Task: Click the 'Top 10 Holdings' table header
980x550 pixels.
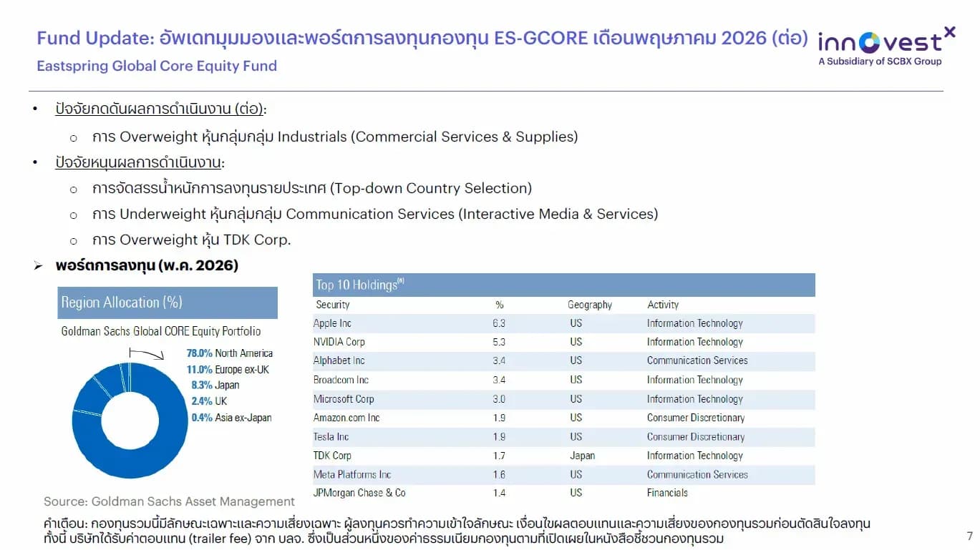Action: coord(564,285)
